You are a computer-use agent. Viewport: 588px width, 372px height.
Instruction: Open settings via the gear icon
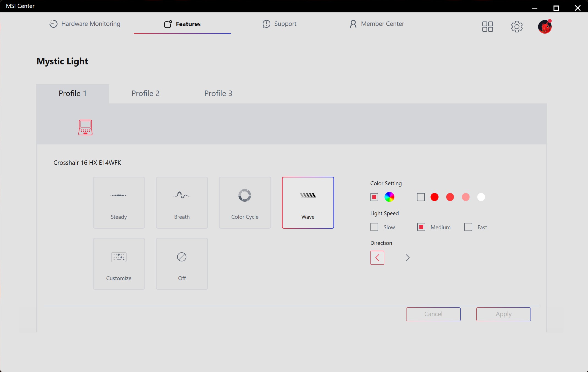pos(517,27)
